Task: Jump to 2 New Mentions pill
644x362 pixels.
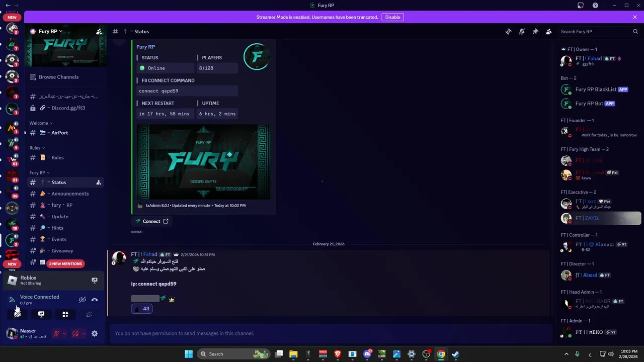Action: pyautogui.click(x=65, y=263)
